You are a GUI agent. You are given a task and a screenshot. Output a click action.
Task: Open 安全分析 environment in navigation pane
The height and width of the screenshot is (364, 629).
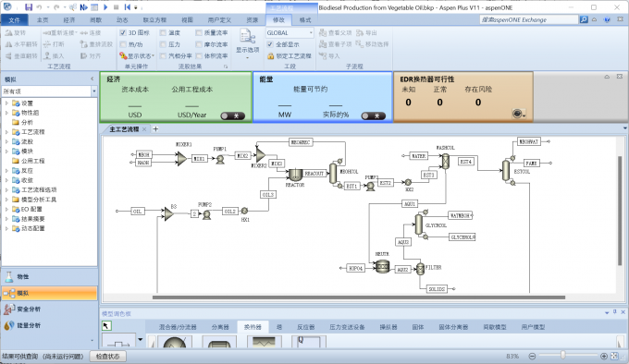click(29, 309)
